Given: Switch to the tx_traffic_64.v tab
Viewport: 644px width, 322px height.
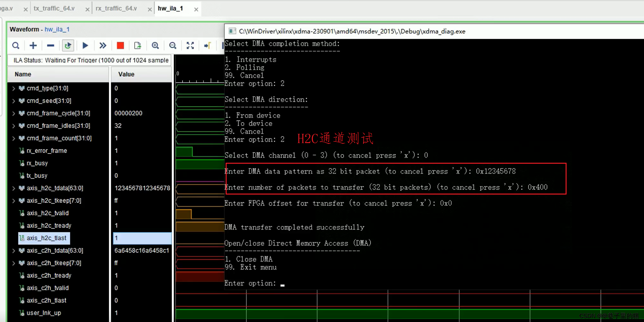Looking at the screenshot, I should [x=54, y=9].
